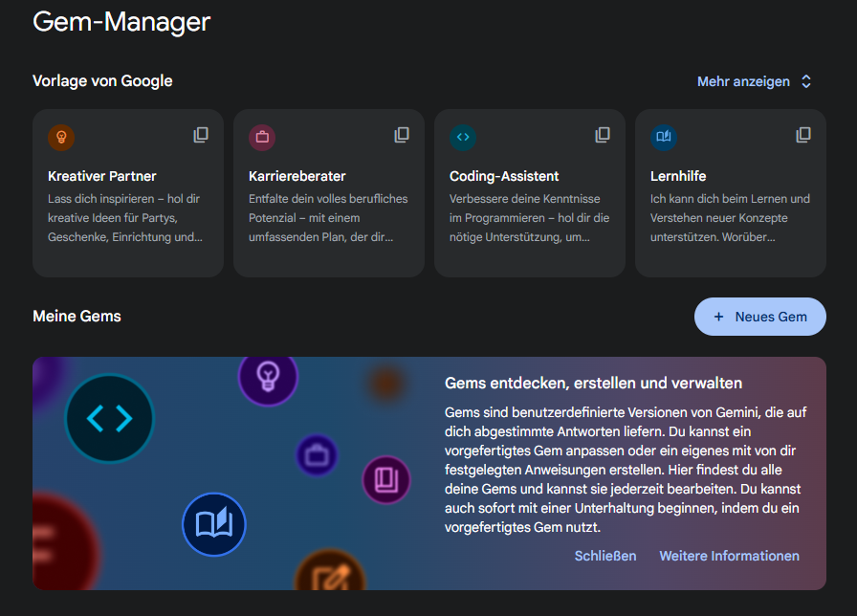The width and height of the screenshot is (857, 616).
Task: Click the Meine Gems section heading
Action: 77,317
